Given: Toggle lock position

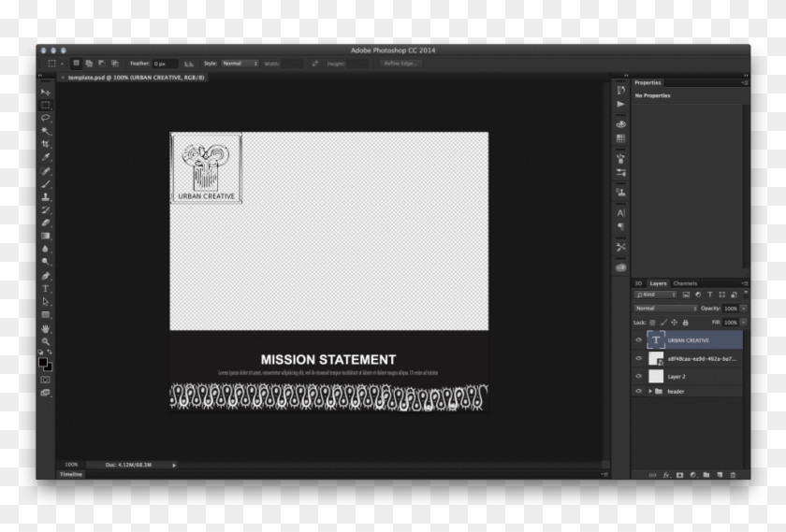Looking at the screenshot, I should [675, 323].
